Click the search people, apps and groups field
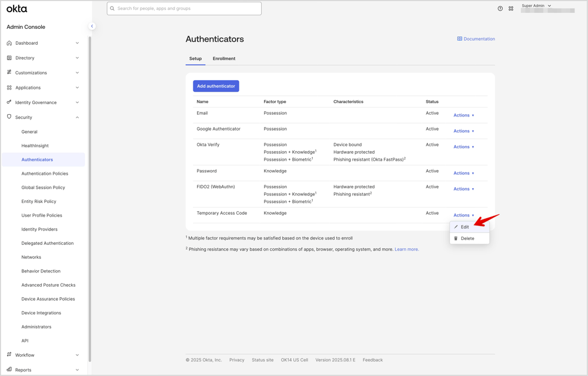The height and width of the screenshot is (376, 588). [184, 8]
